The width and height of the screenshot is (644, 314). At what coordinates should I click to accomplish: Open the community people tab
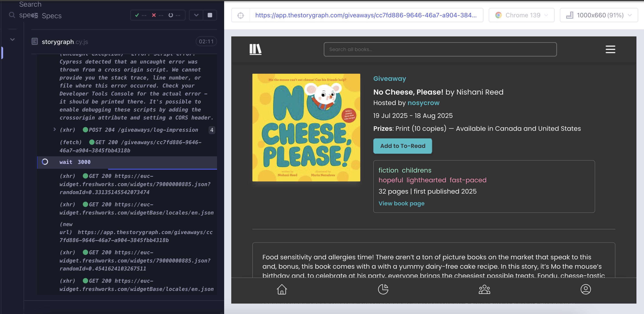484,289
